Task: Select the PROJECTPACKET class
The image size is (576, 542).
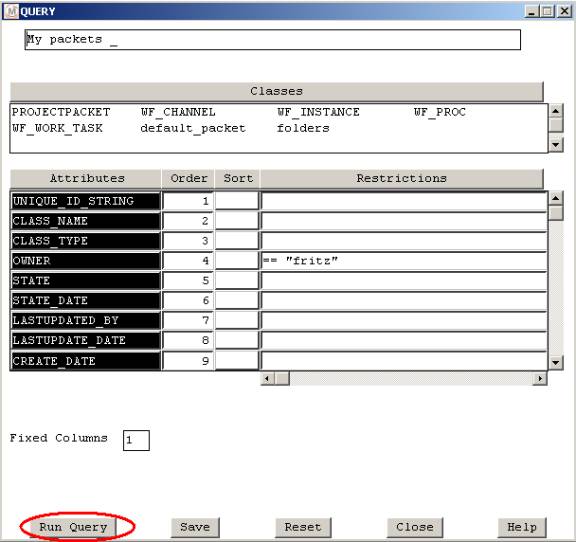Action: (61, 112)
